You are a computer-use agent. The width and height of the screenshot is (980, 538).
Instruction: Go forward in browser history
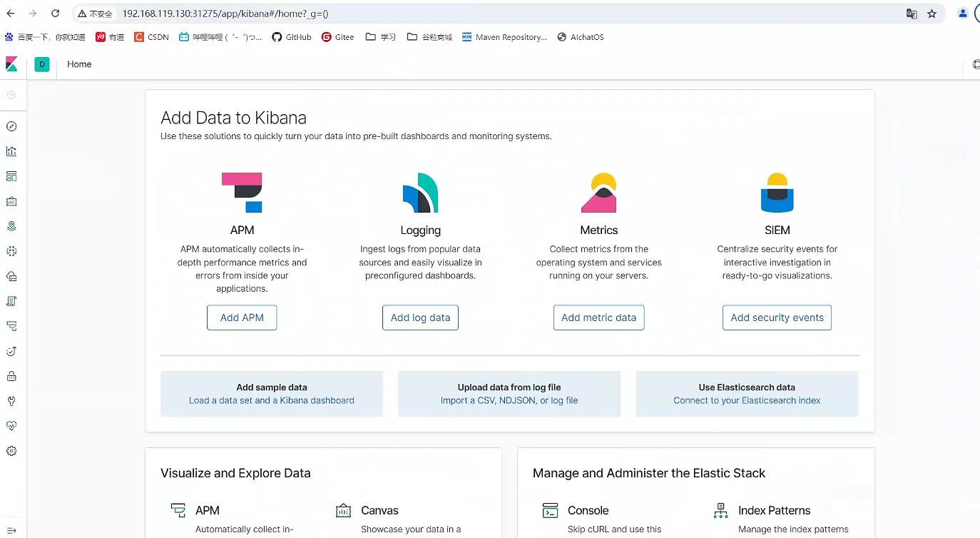(x=33, y=14)
